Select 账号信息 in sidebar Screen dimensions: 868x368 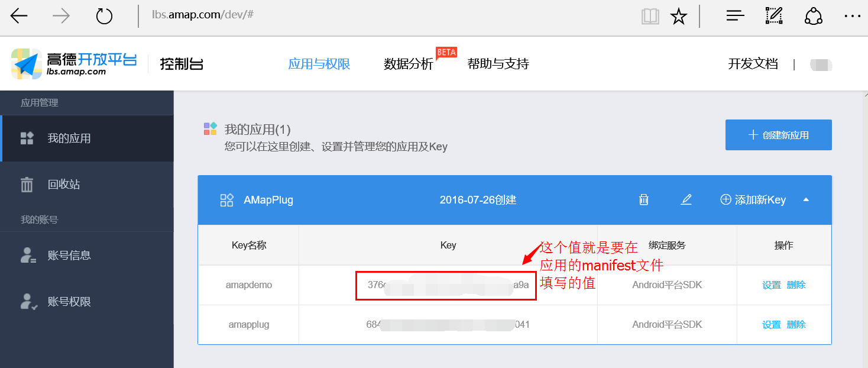click(87, 256)
